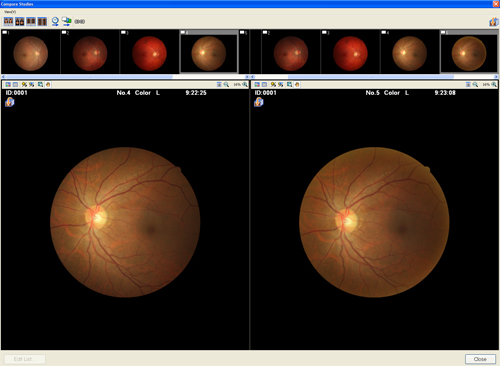This screenshot has height=366, width=500.
Task: Select the fourth layout icon in top toolbar
Action: 42,22
